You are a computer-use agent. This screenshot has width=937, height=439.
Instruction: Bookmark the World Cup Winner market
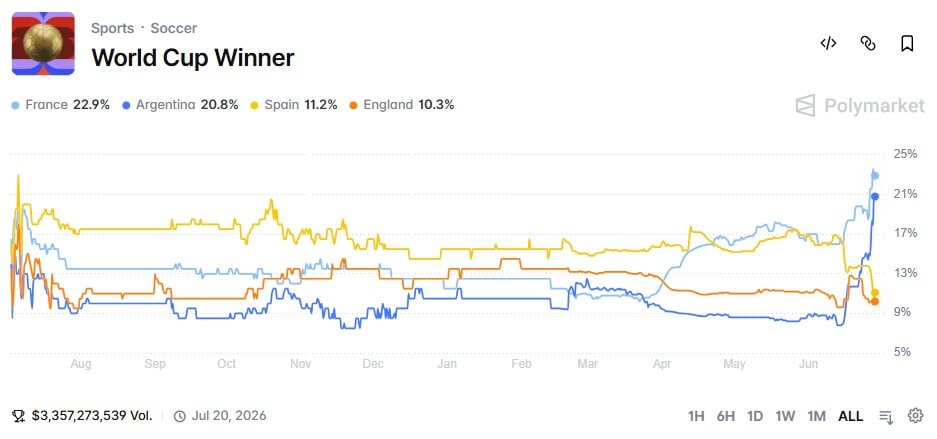click(x=907, y=43)
